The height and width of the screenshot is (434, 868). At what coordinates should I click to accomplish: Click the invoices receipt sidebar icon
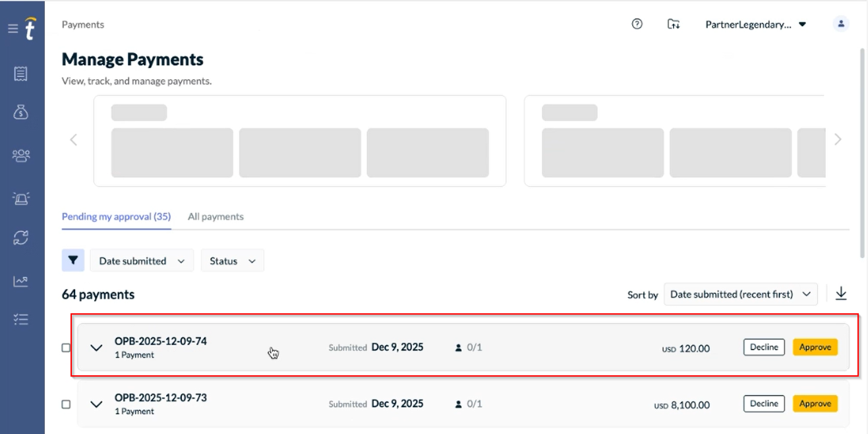[21, 74]
